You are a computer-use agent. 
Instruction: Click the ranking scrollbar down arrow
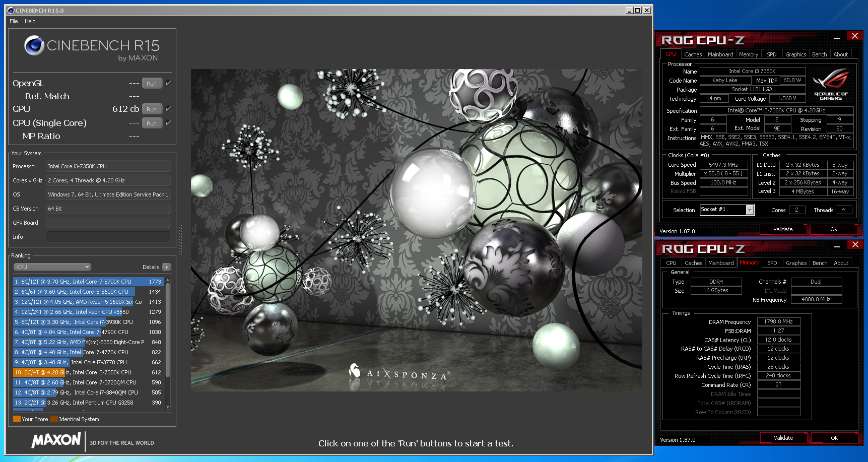(x=168, y=407)
